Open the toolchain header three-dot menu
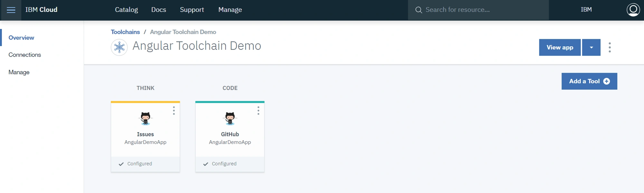The height and width of the screenshot is (193, 644). point(610,47)
